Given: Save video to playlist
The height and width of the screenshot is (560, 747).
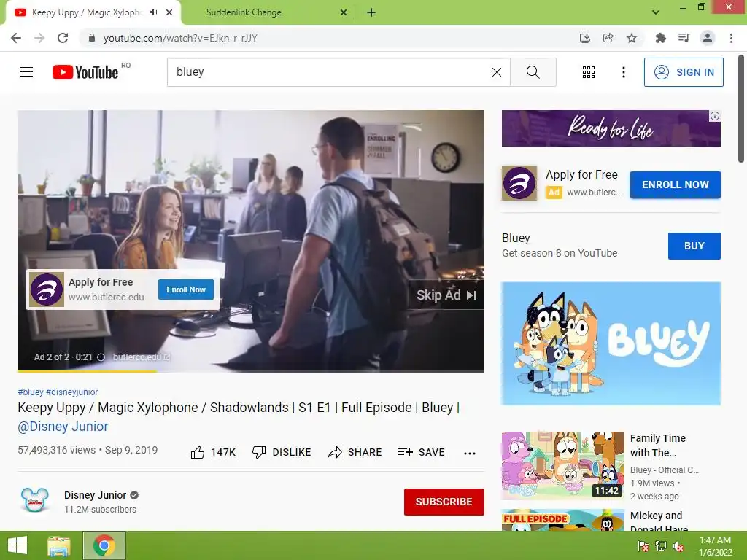Looking at the screenshot, I should pyautogui.click(x=422, y=452).
